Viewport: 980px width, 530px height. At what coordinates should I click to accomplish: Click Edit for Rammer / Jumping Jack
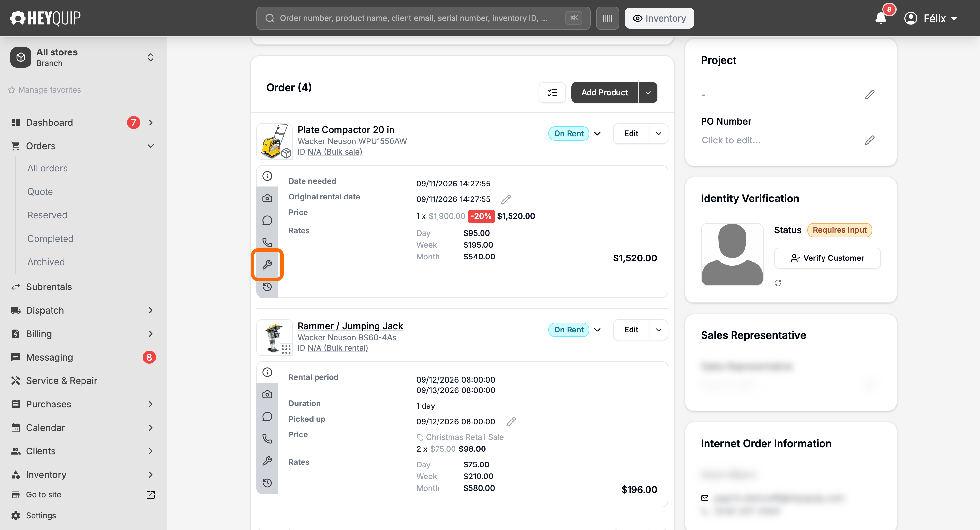click(x=631, y=330)
